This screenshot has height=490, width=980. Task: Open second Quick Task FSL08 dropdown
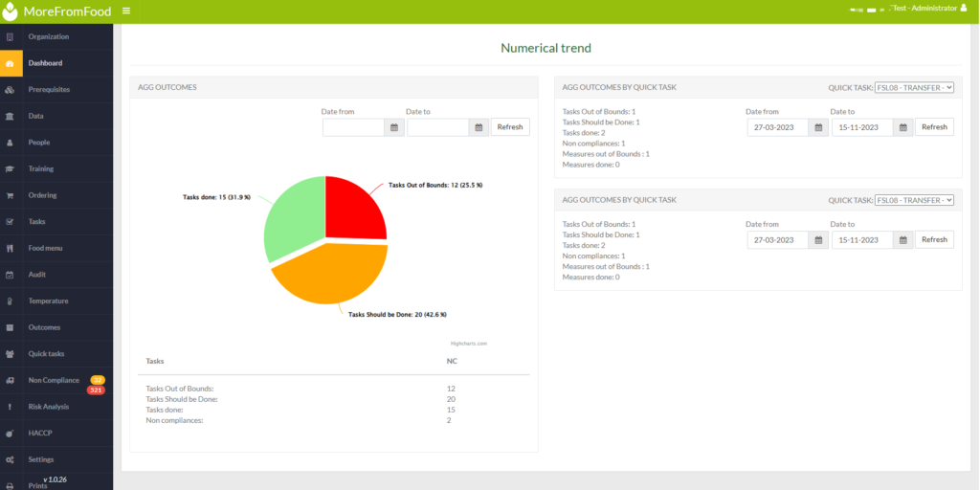click(x=914, y=200)
